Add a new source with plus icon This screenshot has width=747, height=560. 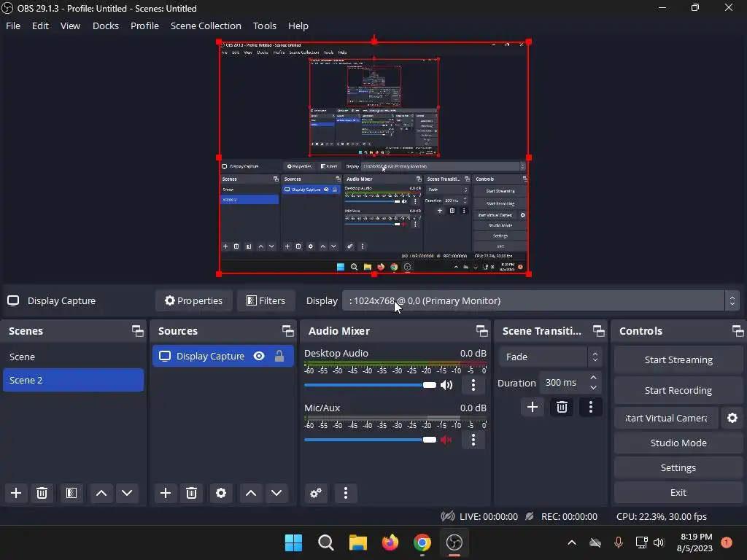[166, 493]
